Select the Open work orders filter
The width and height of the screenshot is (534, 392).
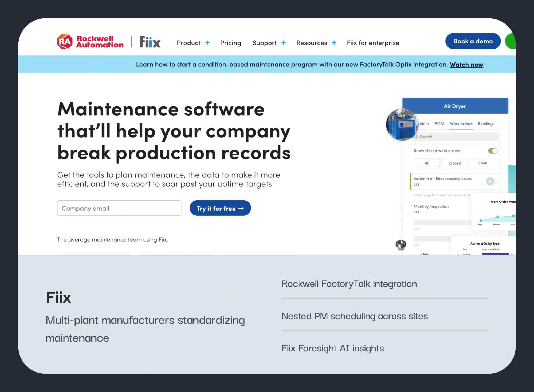click(x=483, y=163)
